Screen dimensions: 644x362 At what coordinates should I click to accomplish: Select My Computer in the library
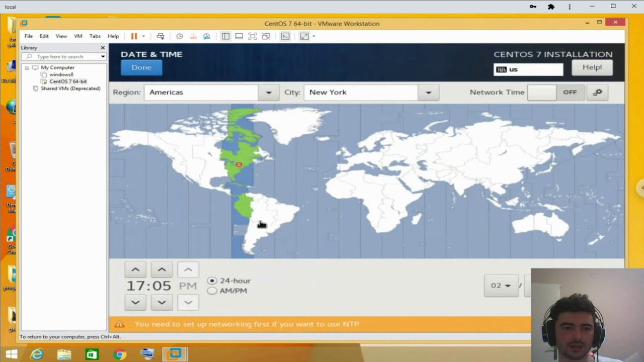[57, 67]
